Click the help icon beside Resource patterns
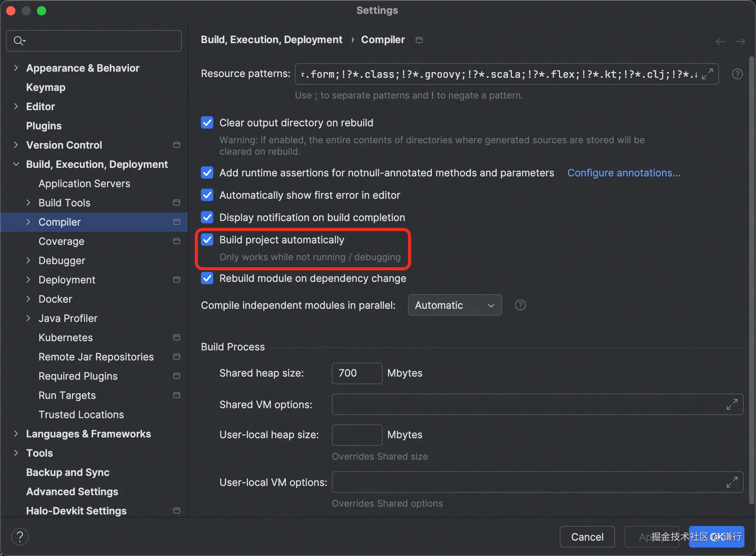 (x=737, y=74)
